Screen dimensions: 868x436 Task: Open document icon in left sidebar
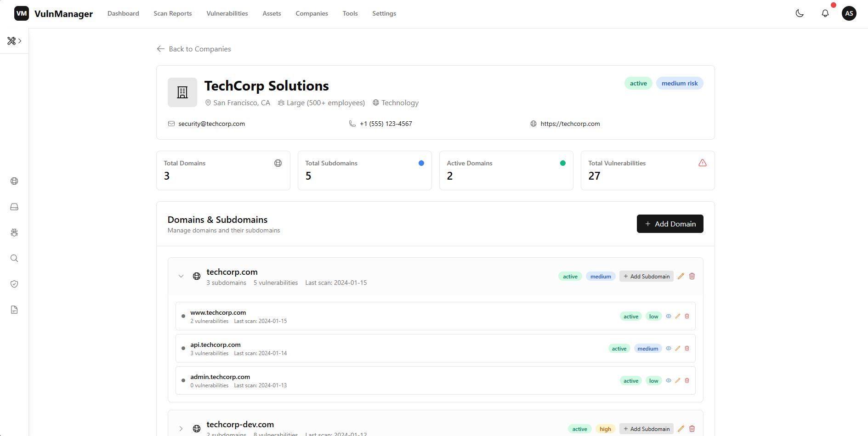pyautogui.click(x=14, y=310)
